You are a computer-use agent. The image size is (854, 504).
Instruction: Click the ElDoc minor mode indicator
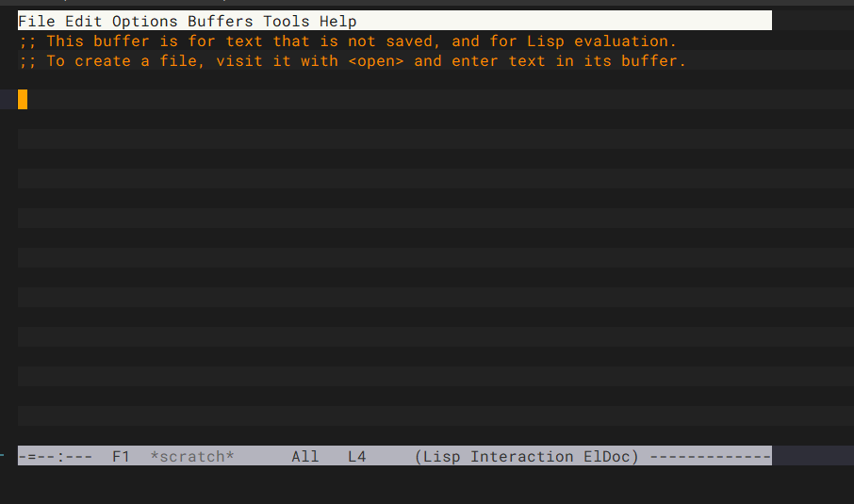click(x=606, y=457)
